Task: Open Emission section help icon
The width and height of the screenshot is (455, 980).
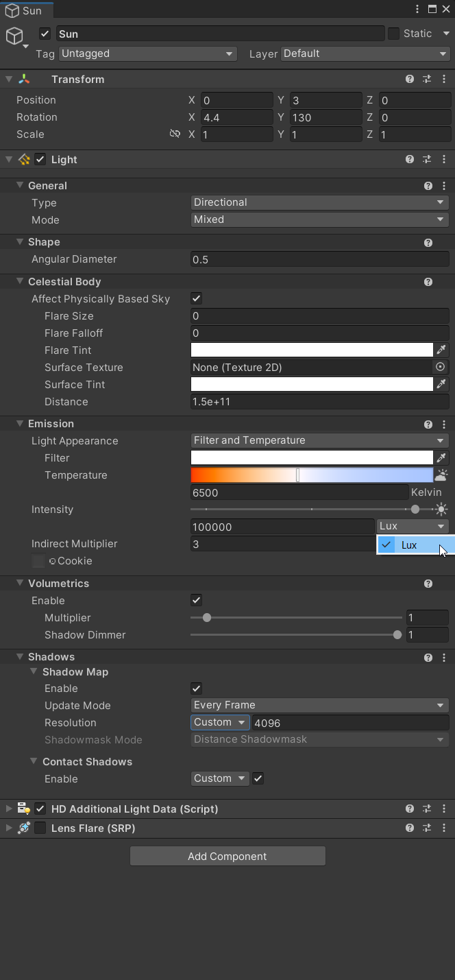Action: [x=428, y=424]
